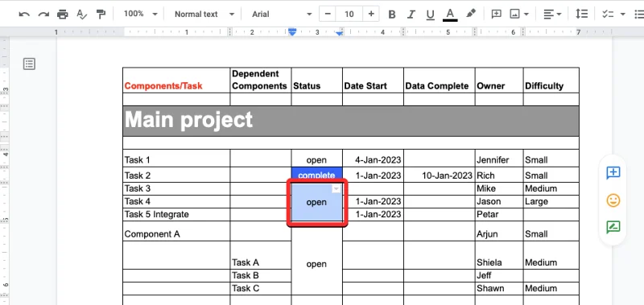This screenshot has width=644, height=305.
Task: Click the owner cell 'Arjun'
Action: 499,231
